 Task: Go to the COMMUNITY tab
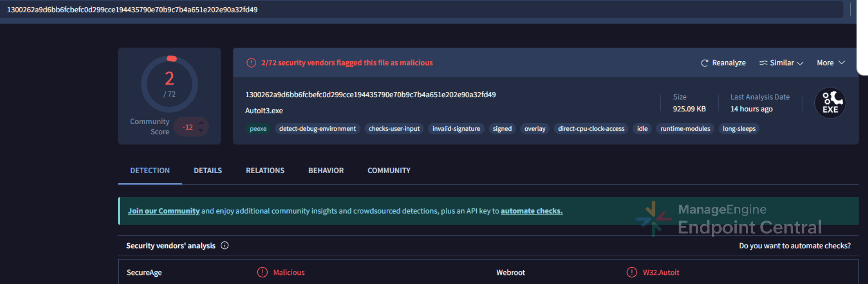[x=389, y=170]
